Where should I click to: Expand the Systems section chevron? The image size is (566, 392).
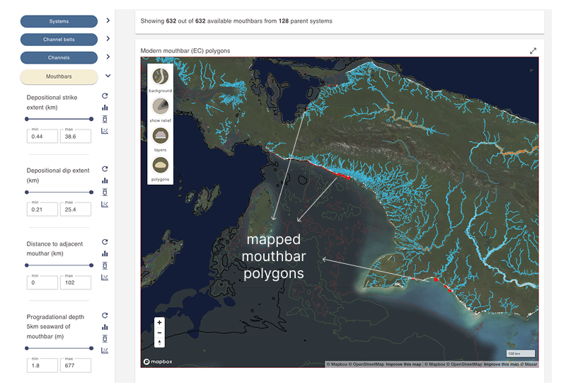(108, 21)
